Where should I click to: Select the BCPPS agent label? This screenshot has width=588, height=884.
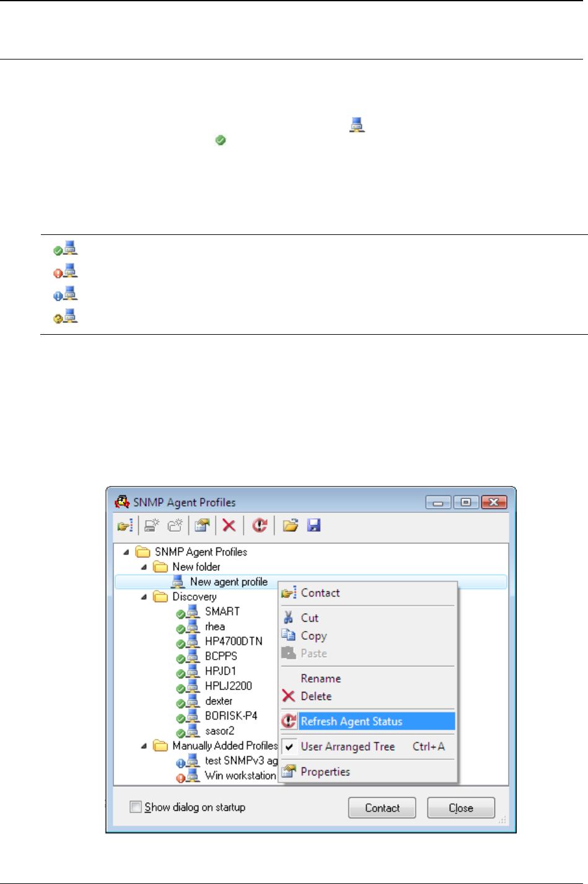point(221,656)
